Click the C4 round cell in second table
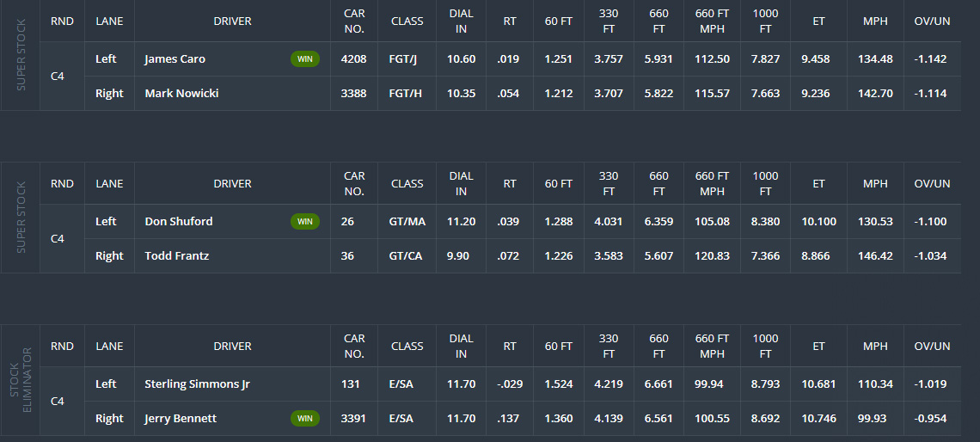980x442 pixels. [x=57, y=239]
